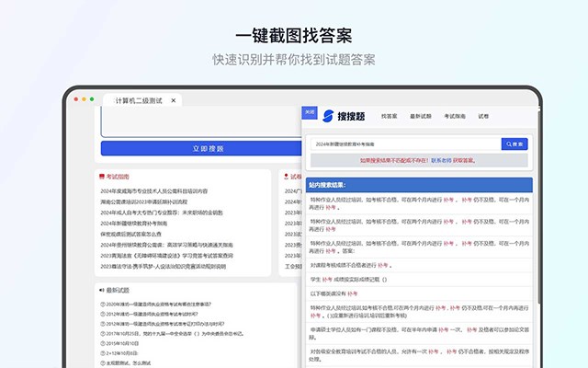
Task: Open 2024年贵州继续教育公需课 guide link
Action: [166, 245]
